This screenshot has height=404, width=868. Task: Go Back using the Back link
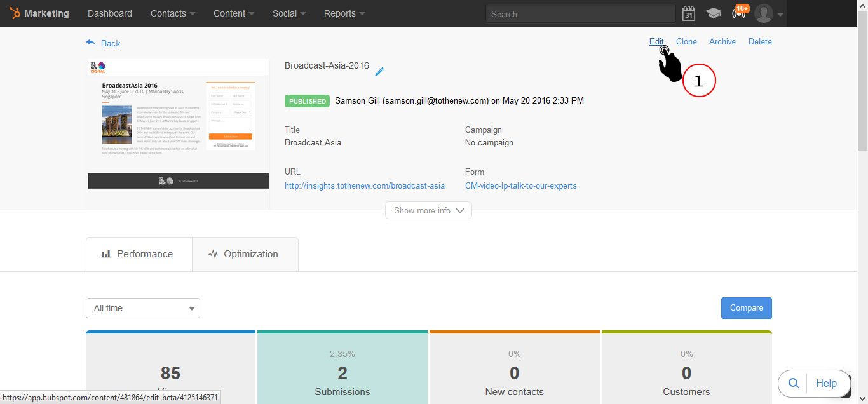pos(111,43)
